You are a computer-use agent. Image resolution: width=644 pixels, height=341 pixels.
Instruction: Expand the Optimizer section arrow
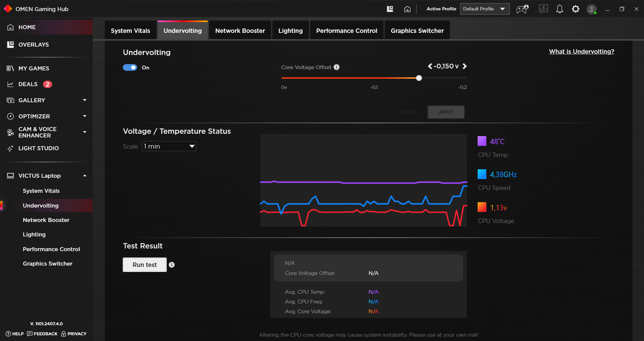[85, 116]
